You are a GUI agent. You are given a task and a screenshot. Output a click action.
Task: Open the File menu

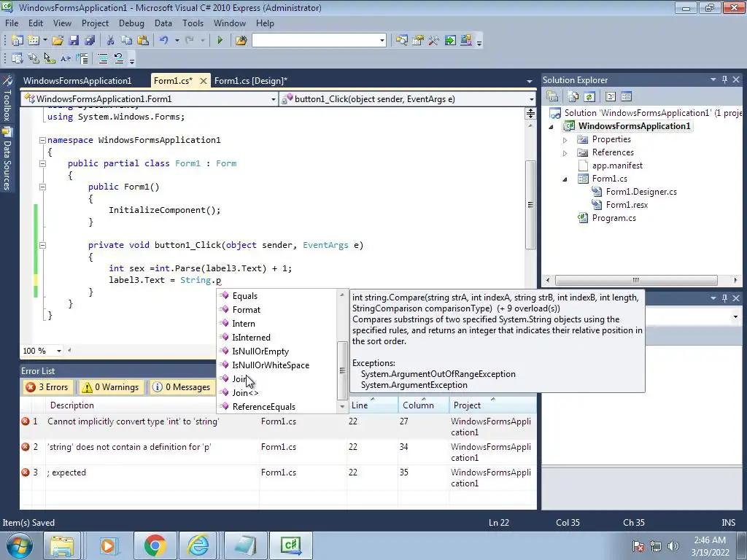pos(12,23)
